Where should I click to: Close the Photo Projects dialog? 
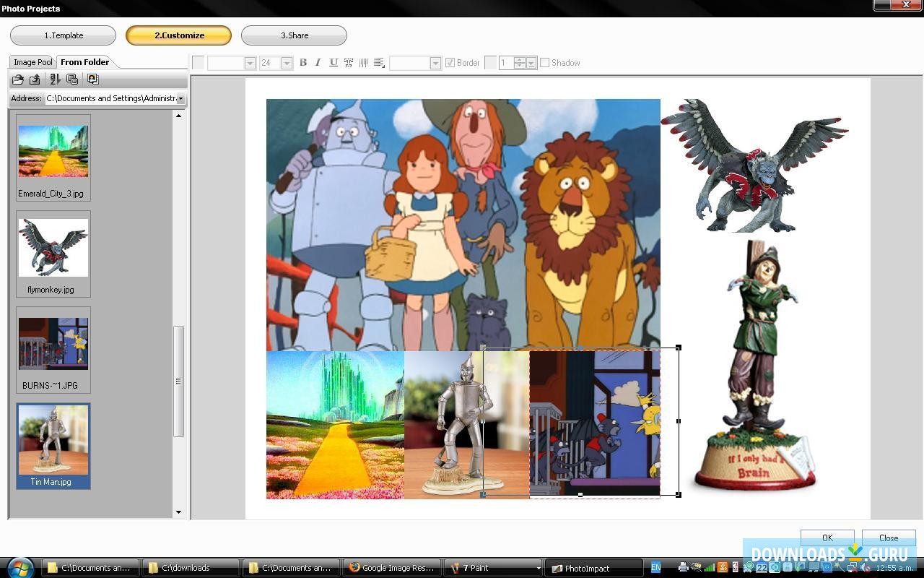(x=889, y=538)
